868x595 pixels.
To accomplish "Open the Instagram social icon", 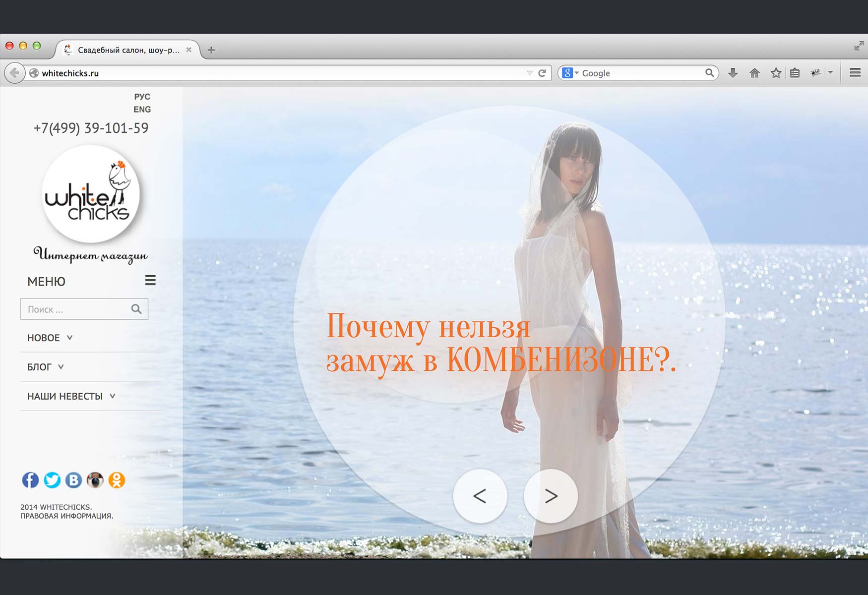I will click(x=95, y=480).
